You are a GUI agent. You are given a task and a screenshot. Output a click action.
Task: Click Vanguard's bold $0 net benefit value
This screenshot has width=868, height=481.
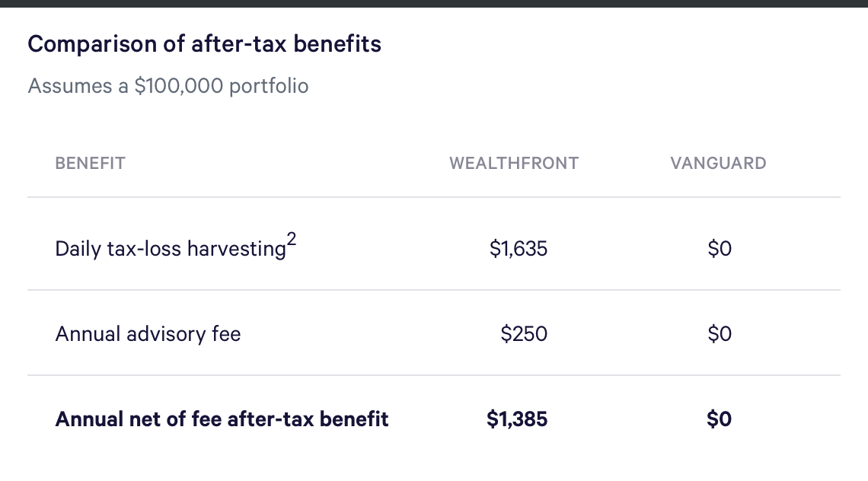(719, 419)
